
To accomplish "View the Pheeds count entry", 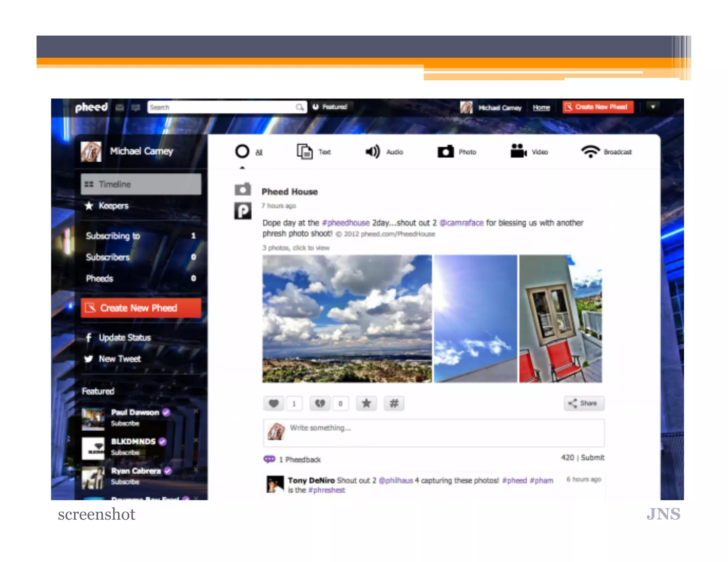I will 141,278.
